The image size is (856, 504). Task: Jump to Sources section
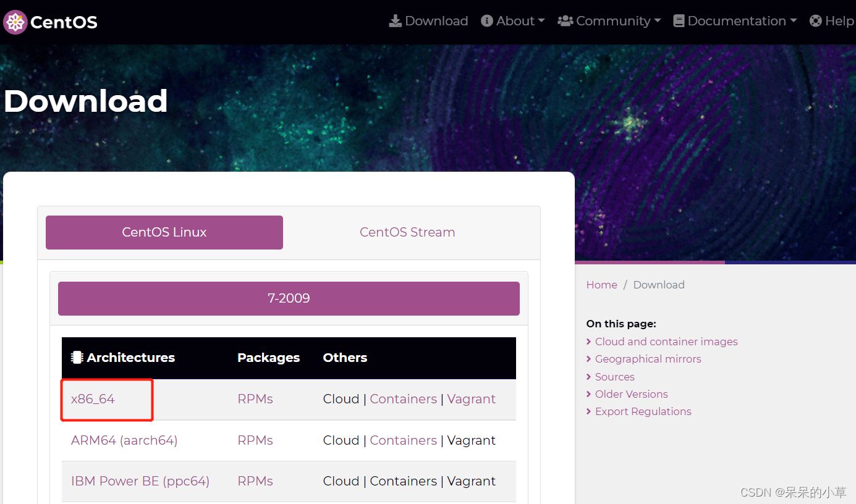[x=615, y=377]
